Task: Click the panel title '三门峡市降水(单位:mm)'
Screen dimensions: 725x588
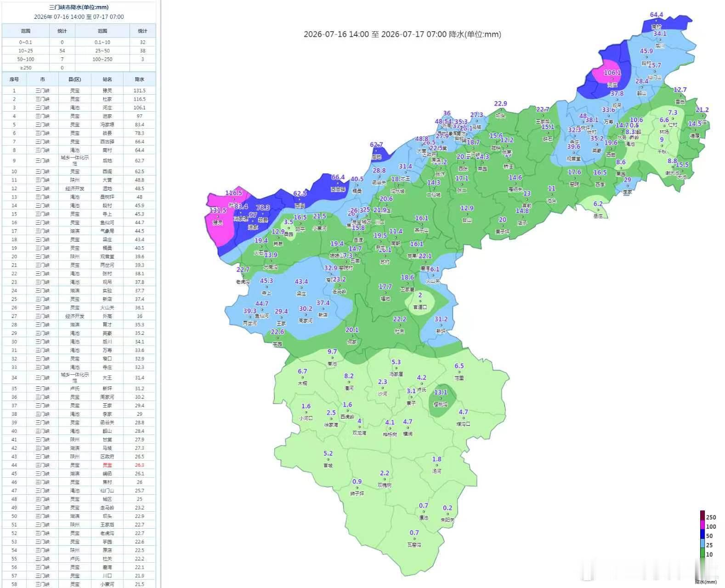Action: click(79, 7)
